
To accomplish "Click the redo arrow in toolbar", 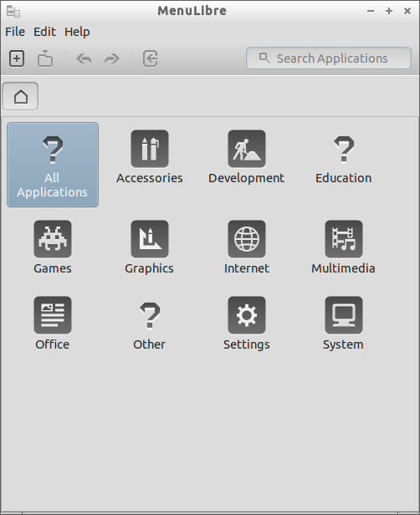I will (x=112, y=59).
